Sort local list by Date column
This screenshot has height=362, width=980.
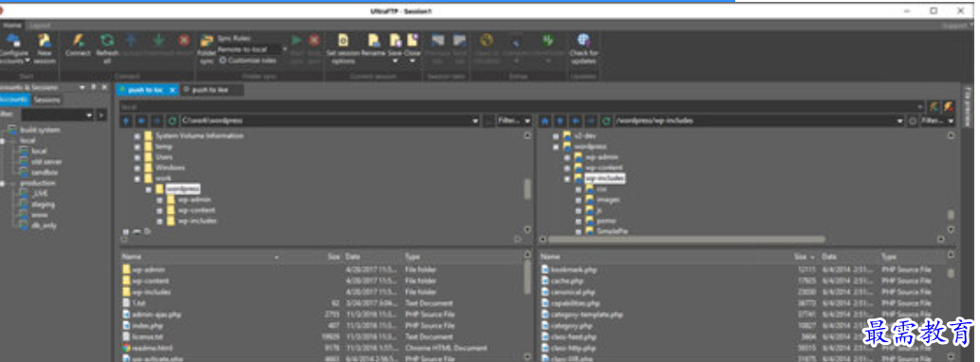(x=372, y=257)
